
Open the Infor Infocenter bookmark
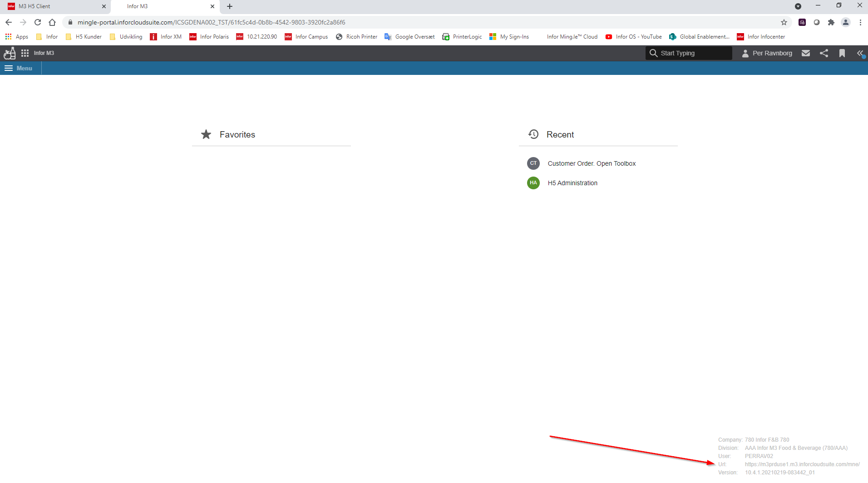[x=761, y=37]
